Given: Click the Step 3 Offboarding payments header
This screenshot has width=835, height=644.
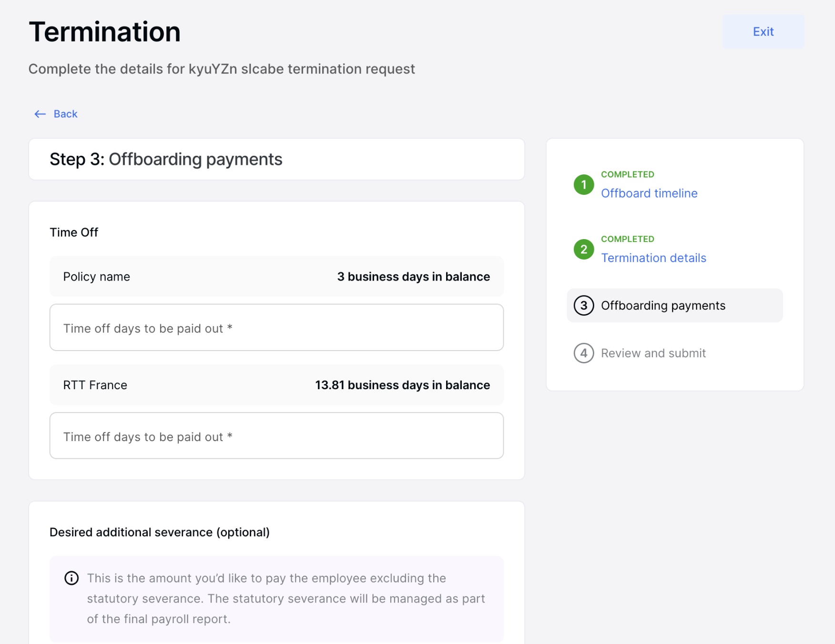Looking at the screenshot, I should pyautogui.click(x=165, y=159).
